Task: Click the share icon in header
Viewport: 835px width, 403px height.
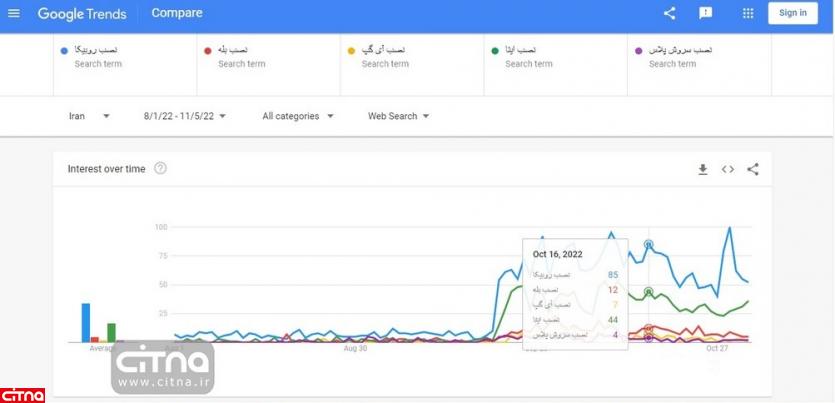Action: click(670, 13)
